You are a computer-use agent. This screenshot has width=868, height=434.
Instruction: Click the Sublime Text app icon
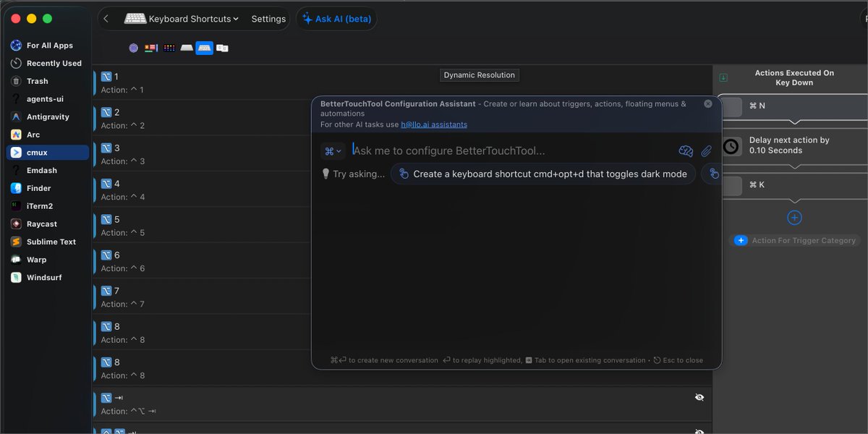[x=16, y=242]
